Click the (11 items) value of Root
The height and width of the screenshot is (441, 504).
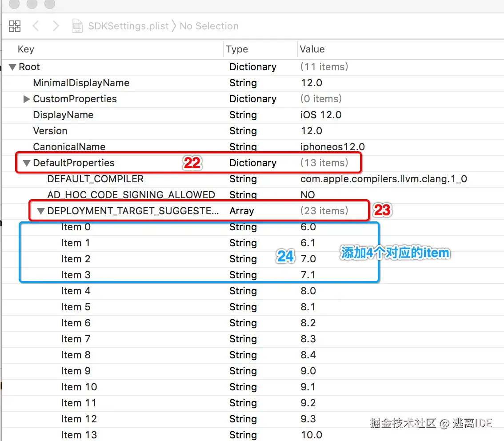tap(324, 67)
